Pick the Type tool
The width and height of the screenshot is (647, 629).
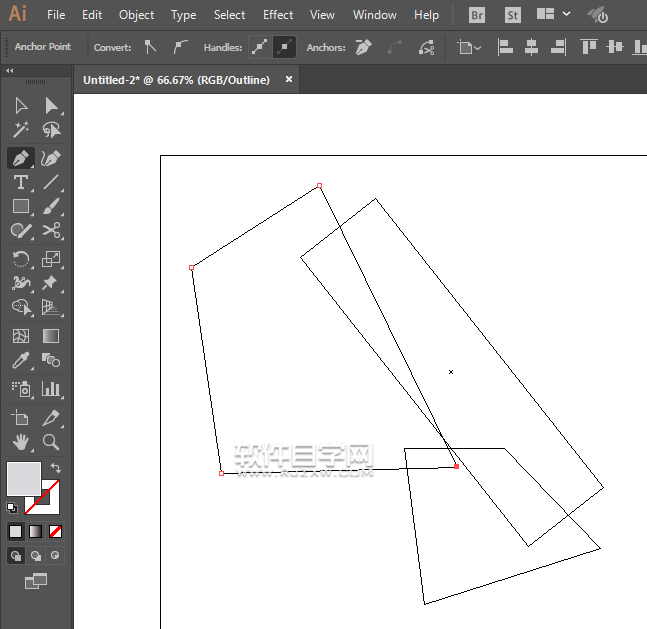[20, 183]
